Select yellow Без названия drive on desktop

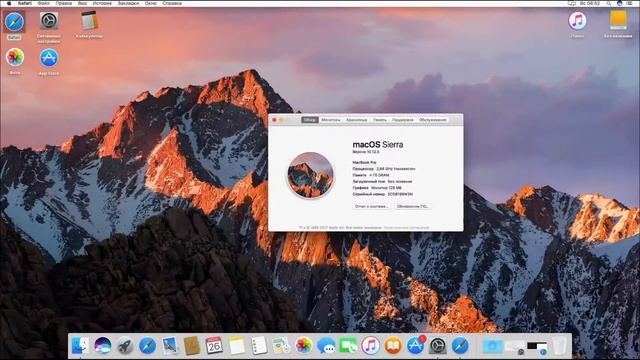pos(618,20)
